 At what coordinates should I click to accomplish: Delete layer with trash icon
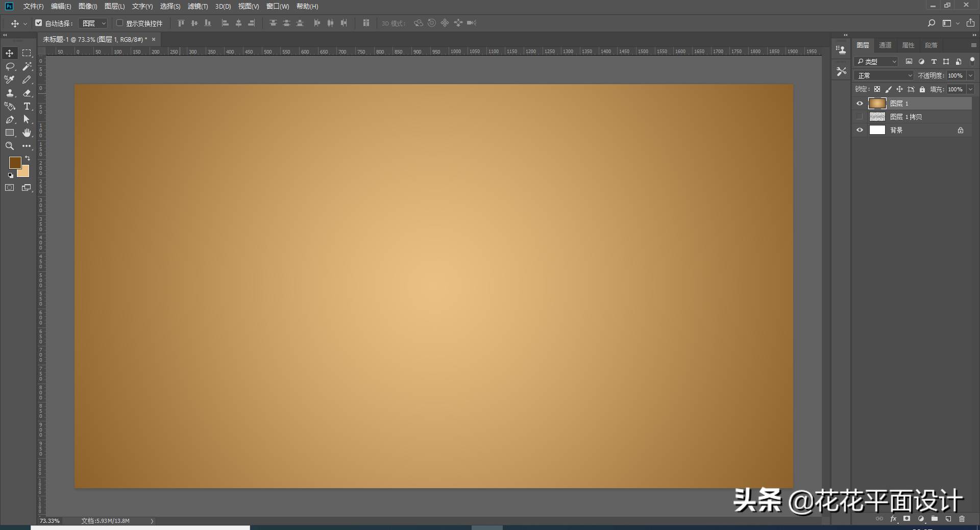point(962,519)
